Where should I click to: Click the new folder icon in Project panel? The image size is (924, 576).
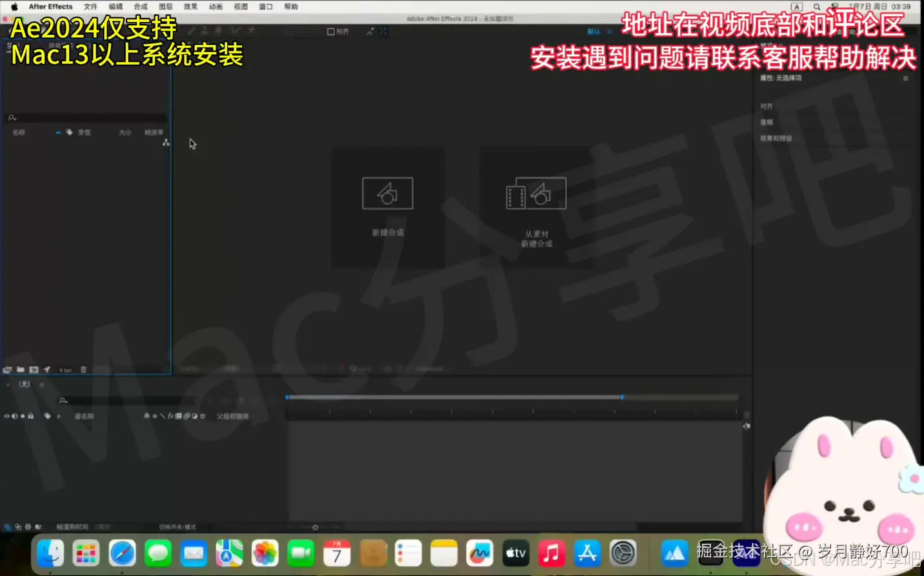[x=21, y=369]
